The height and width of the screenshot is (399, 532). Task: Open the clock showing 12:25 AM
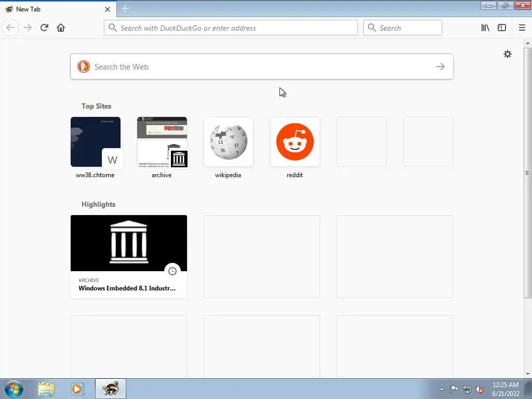[x=506, y=389]
